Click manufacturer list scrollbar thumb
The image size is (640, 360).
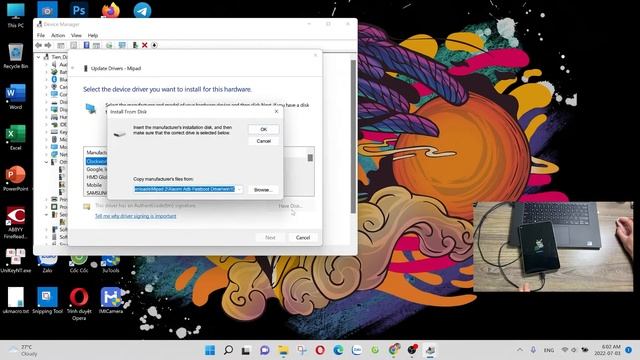click(x=310, y=158)
